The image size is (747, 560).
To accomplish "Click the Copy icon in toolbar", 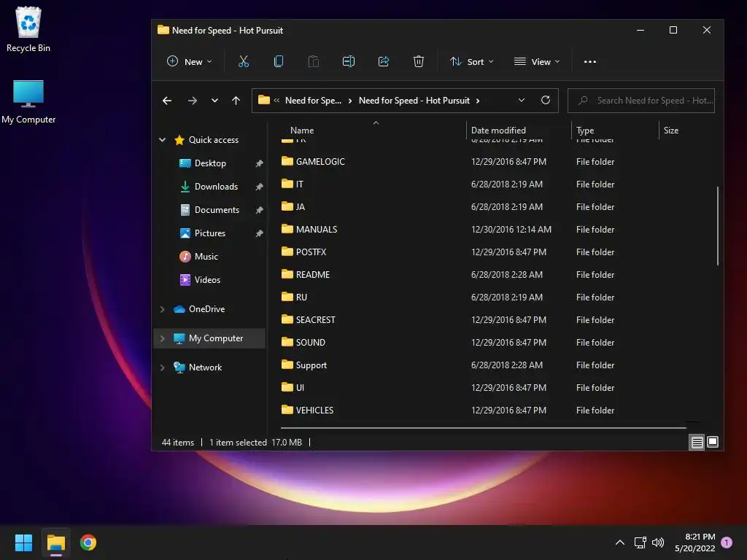I will [x=279, y=61].
